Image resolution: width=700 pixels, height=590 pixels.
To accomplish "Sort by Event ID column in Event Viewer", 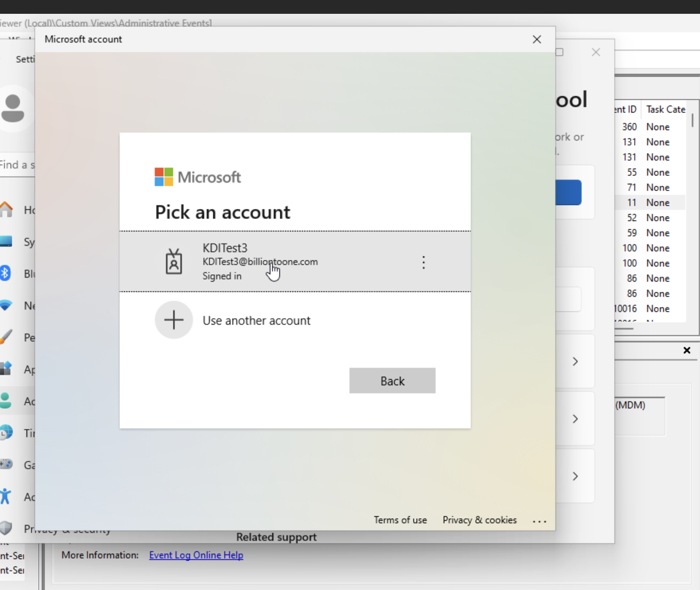I will [627, 109].
